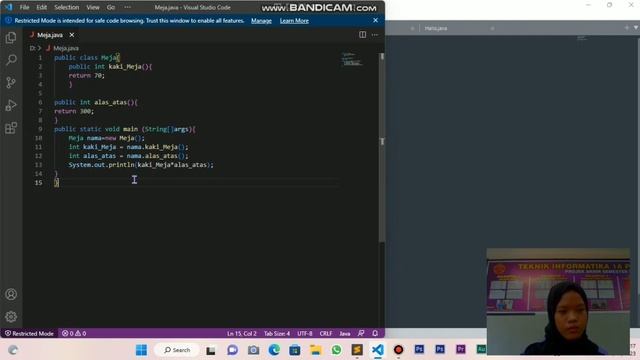640x360 pixels.
Task: Expand the 'D:' breadcrumb segment
Action: click(x=32, y=48)
